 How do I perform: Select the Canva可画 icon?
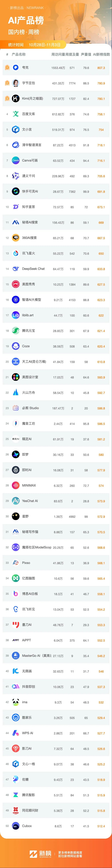[15, 160]
